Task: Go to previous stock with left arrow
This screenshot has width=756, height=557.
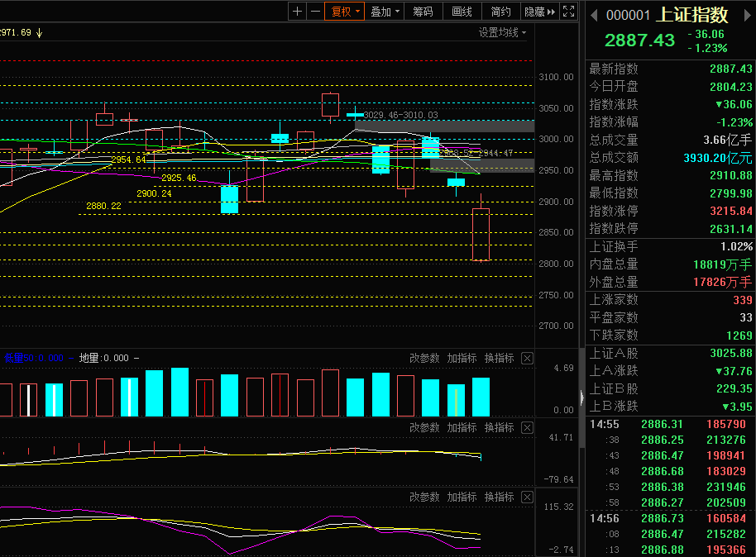Action: tap(594, 16)
